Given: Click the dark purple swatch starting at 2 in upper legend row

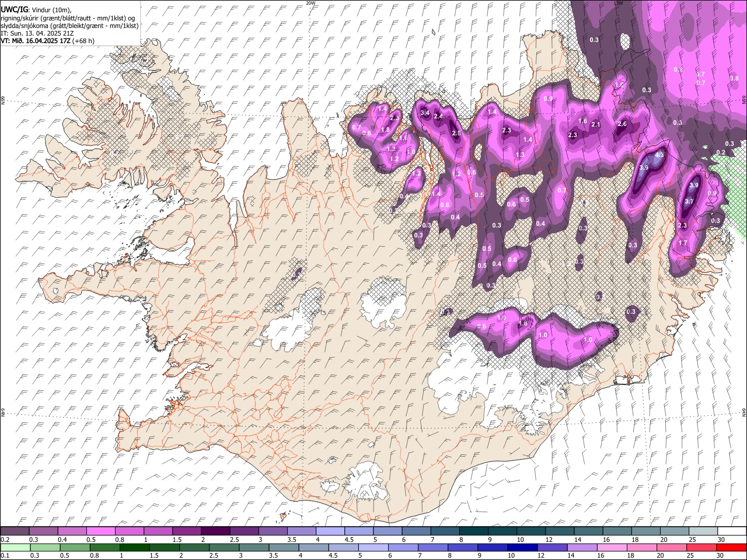Looking at the screenshot, I should pos(215,531).
